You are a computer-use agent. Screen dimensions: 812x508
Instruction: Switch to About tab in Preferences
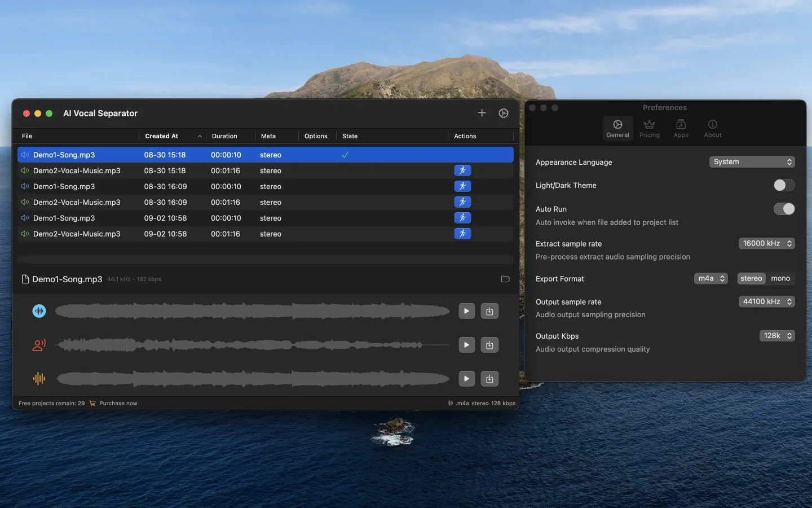[712, 129]
